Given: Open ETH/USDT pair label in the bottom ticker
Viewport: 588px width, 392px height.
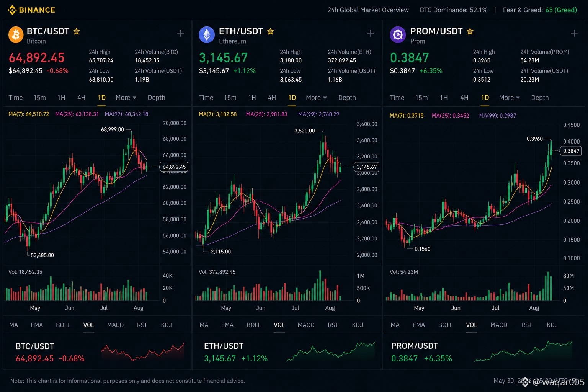Looking at the screenshot, I should [224, 346].
